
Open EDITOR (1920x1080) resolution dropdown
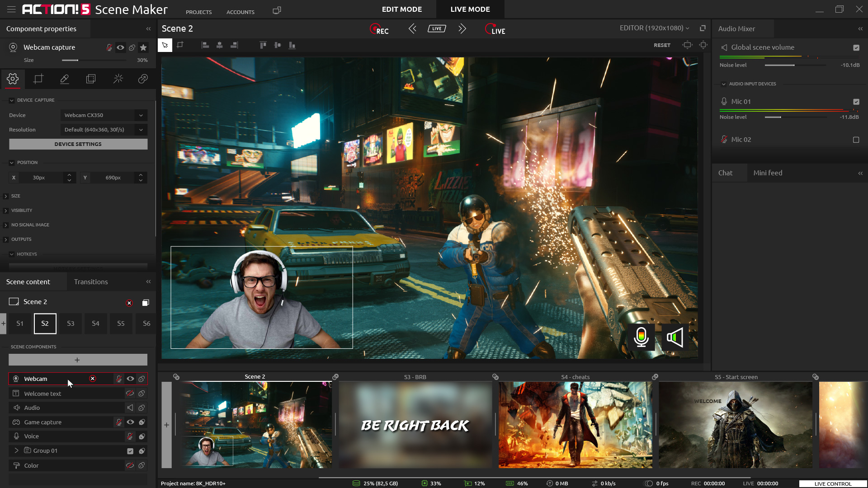[x=654, y=28]
